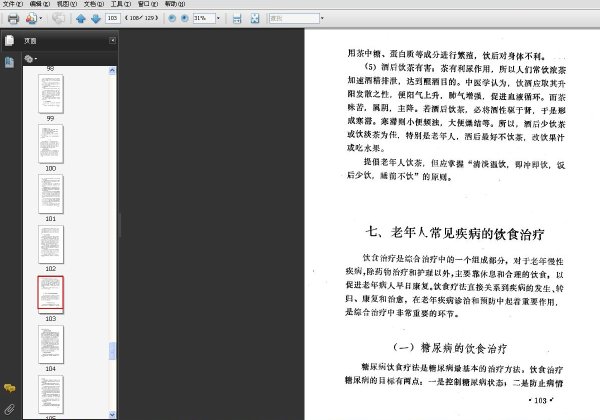The image size is (600, 420).
Task: Open the 帮助 (Help) menu
Action: (175, 4)
